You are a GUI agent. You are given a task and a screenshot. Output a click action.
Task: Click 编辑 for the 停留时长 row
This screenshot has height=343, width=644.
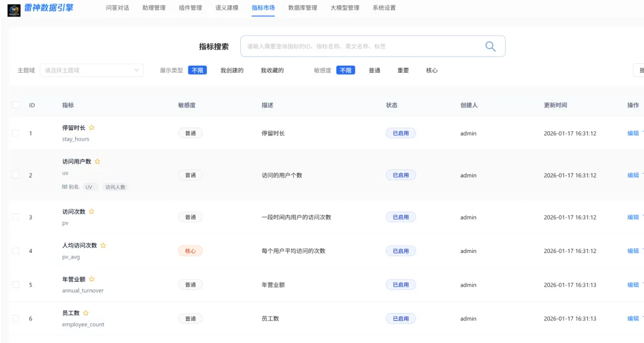tap(633, 133)
